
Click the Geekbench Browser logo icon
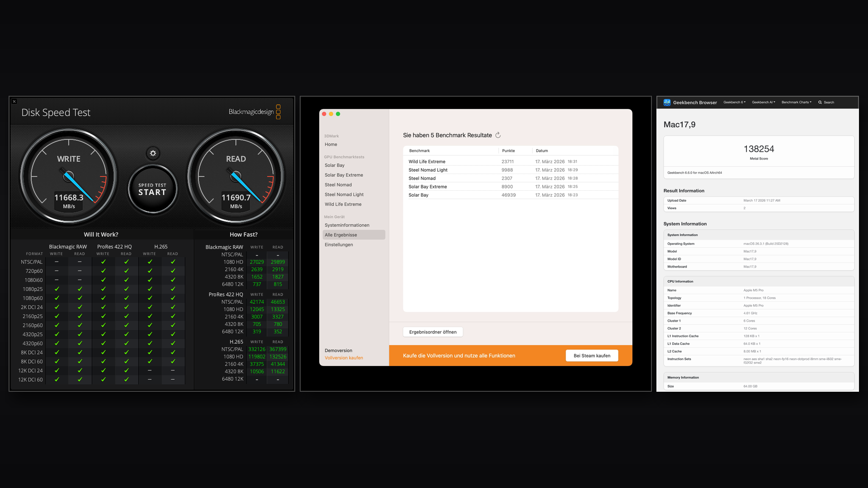667,103
